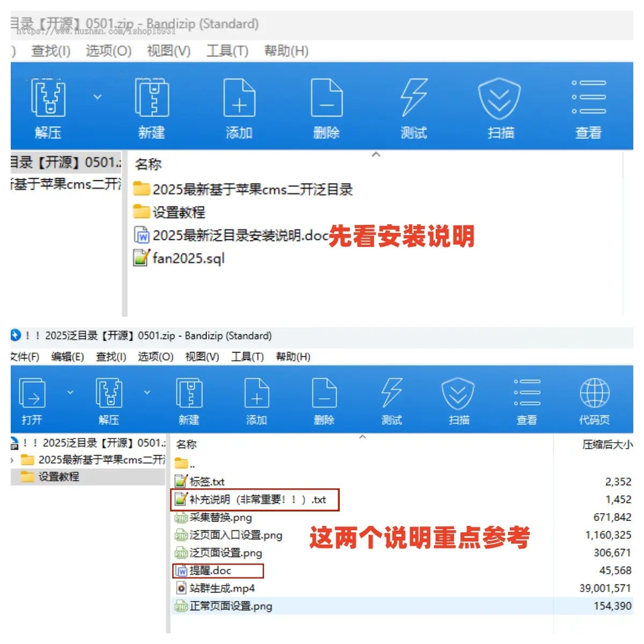This screenshot has width=644, height=644.
Task: Select 提醒.doc file
Action: [x=203, y=570]
